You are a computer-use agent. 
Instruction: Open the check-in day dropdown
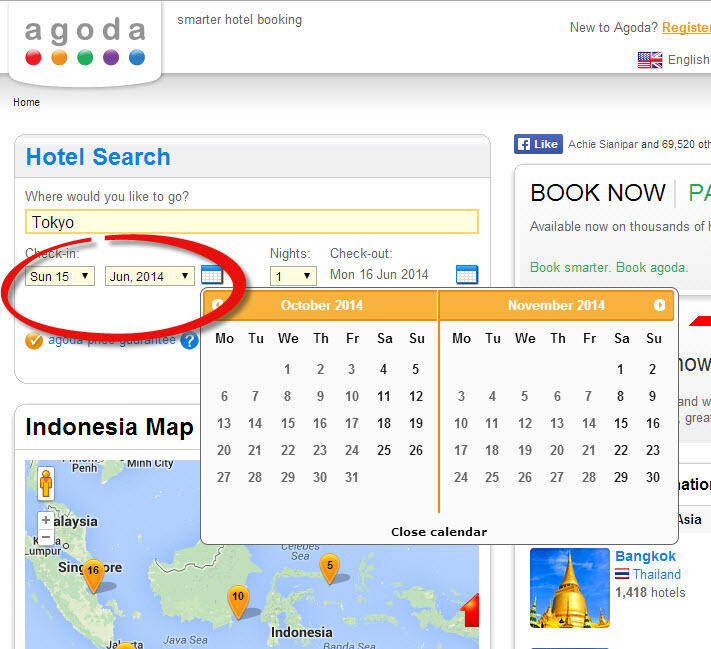(x=60, y=276)
